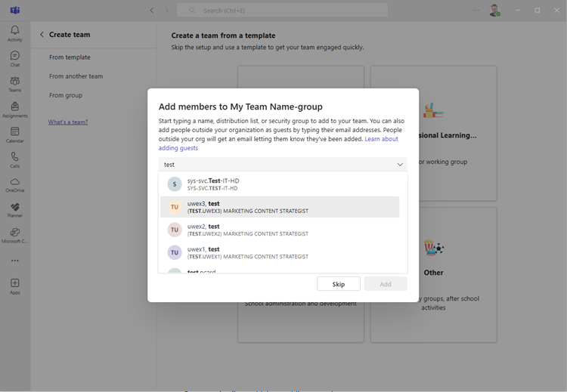Image resolution: width=567 pixels, height=392 pixels.
Task: Select the 'From another team' option
Action: 76,76
